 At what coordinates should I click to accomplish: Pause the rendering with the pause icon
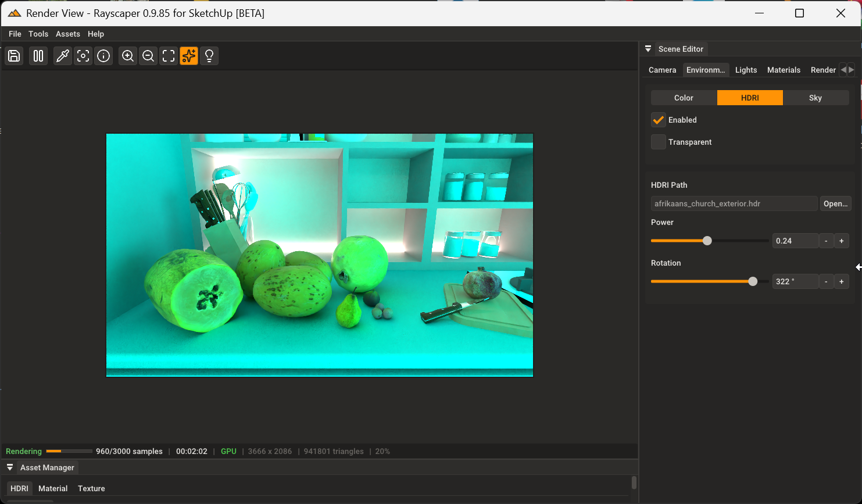[38, 56]
